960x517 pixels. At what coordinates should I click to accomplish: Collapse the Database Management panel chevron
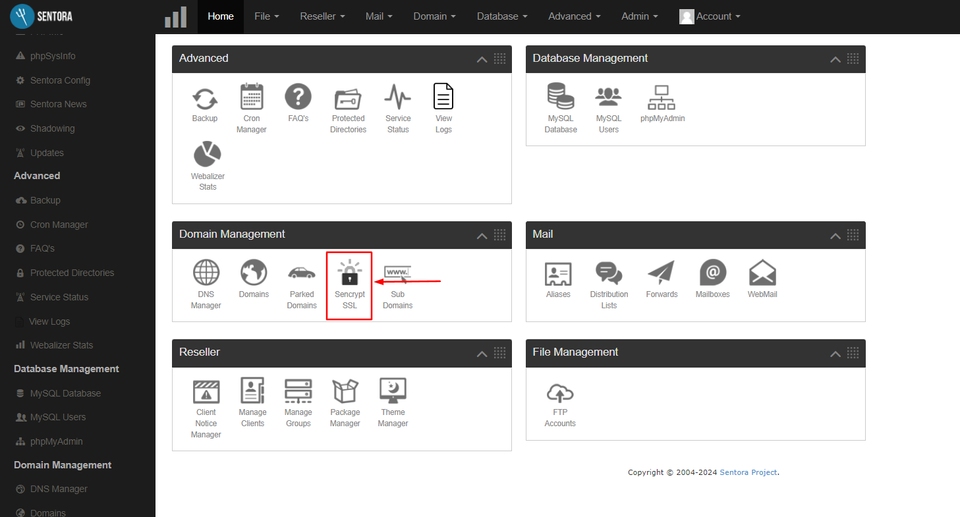(835, 59)
